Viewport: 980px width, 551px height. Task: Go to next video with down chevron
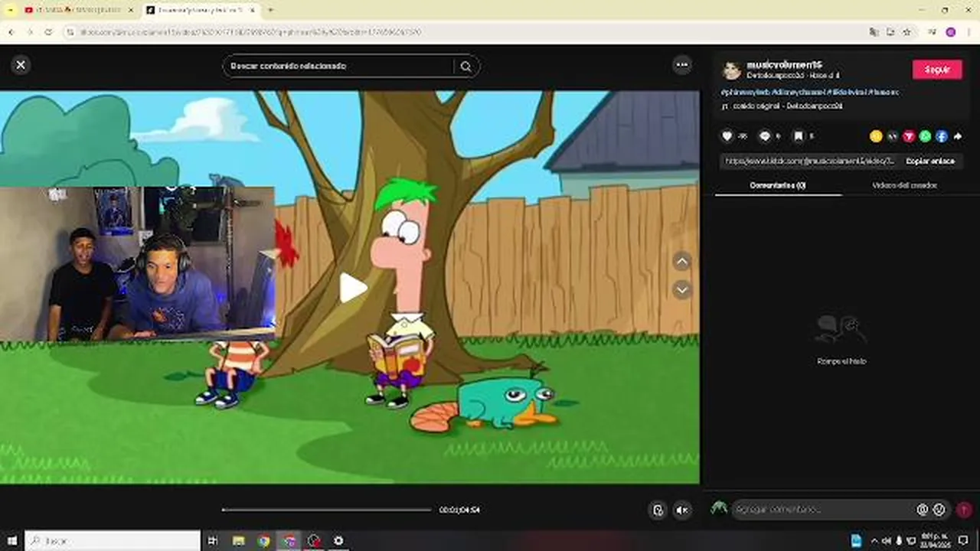click(682, 290)
